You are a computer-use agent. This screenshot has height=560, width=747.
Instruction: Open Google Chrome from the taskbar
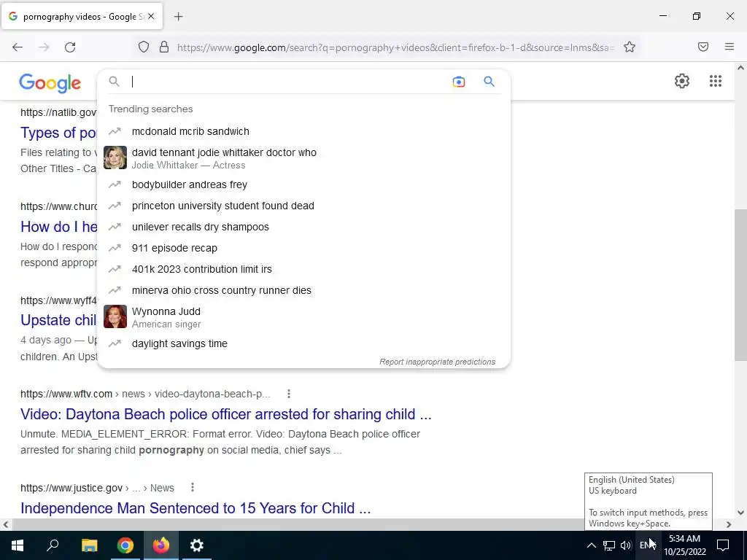point(125,545)
